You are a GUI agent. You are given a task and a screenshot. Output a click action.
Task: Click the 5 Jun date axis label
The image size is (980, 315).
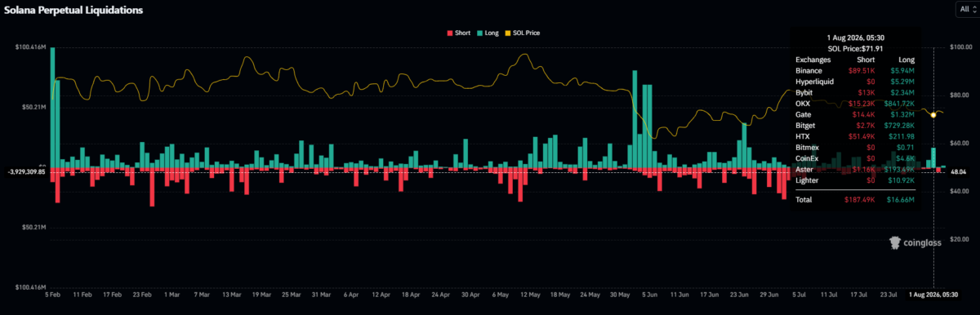click(x=649, y=293)
